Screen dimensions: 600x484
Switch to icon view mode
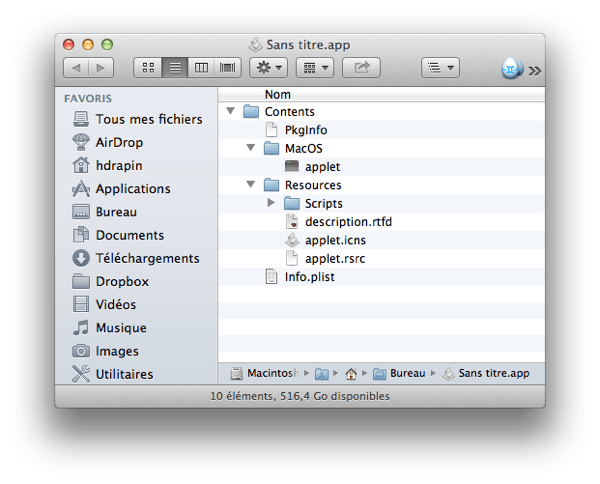pyautogui.click(x=149, y=68)
